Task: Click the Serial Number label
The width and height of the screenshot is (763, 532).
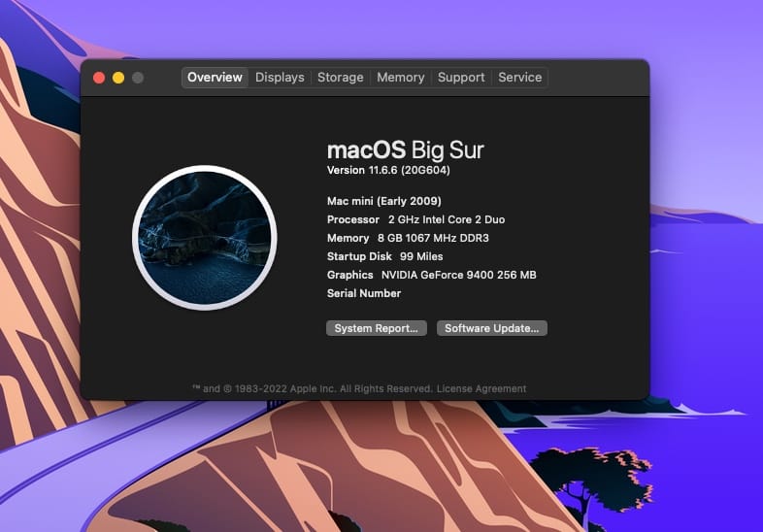Action: [x=364, y=293]
